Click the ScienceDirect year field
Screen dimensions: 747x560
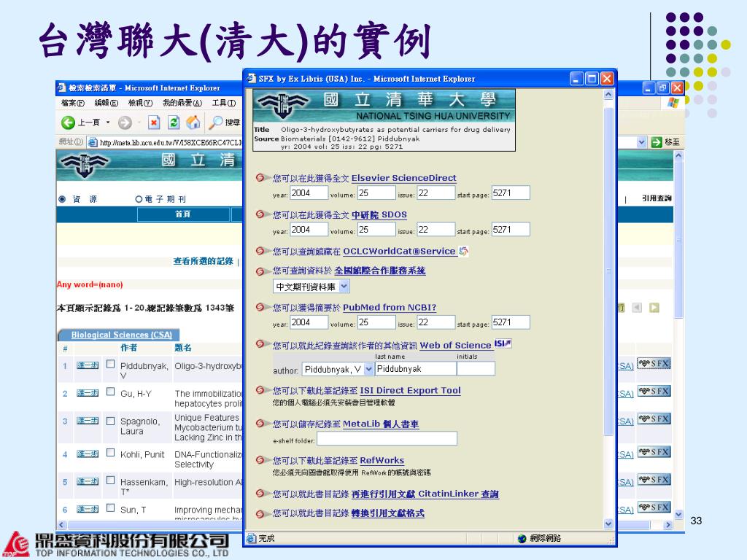pyautogui.click(x=309, y=192)
